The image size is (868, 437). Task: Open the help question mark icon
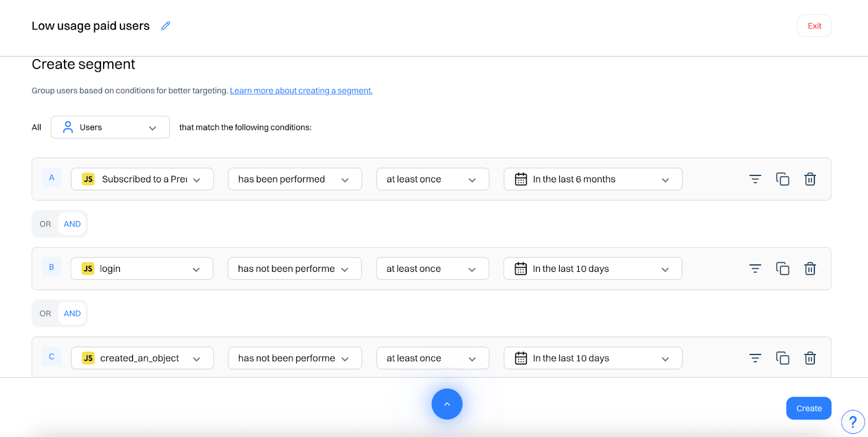click(853, 422)
